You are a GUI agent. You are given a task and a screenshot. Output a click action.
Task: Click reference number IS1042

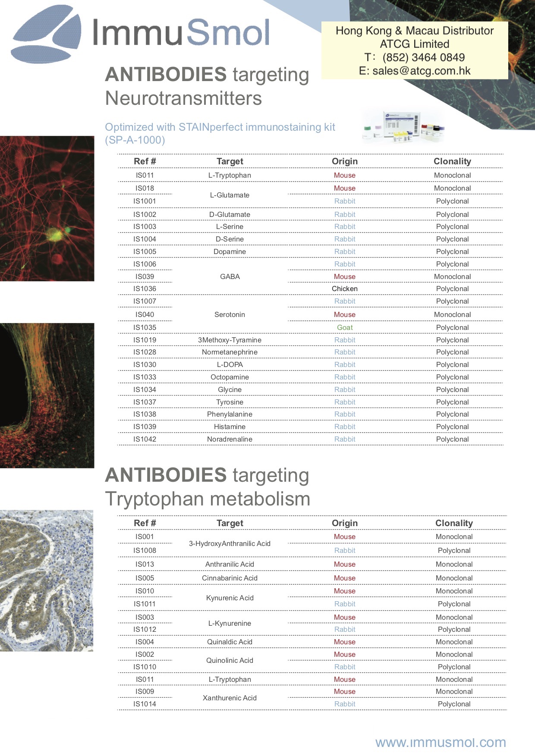[x=145, y=439]
